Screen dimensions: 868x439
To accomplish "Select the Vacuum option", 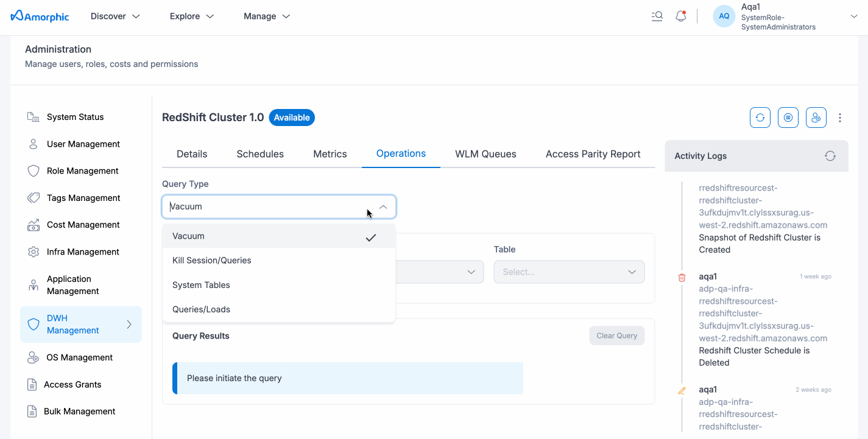I will [x=279, y=236].
